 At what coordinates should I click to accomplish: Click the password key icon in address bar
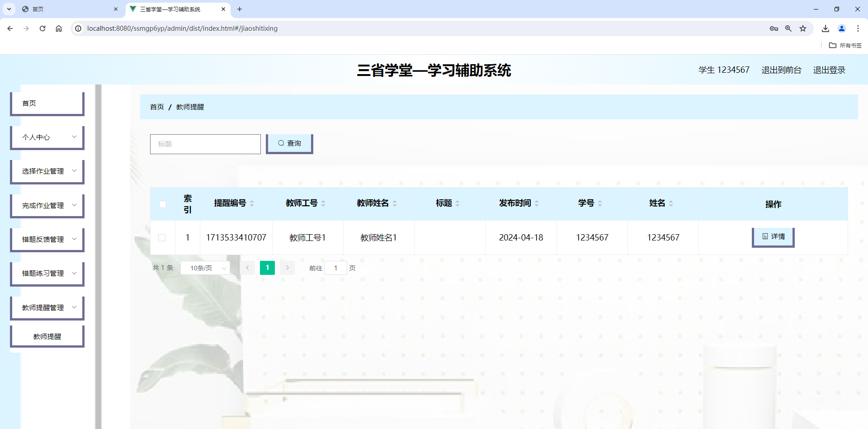pyautogui.click(x=774, y=28)
